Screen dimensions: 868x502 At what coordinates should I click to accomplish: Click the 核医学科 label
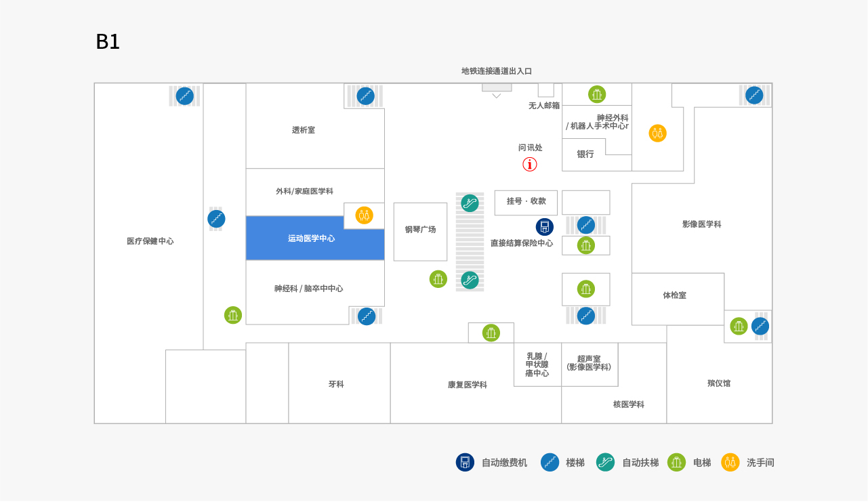click(629, 404)
